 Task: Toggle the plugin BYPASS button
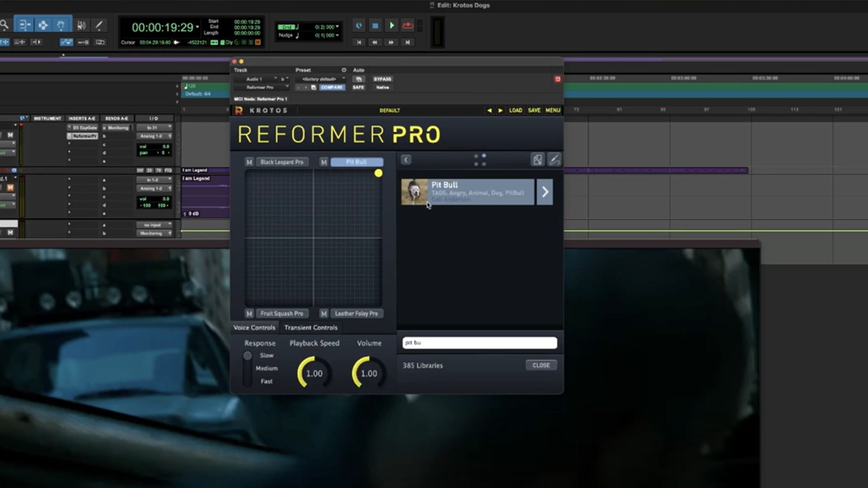click(382, 79)
